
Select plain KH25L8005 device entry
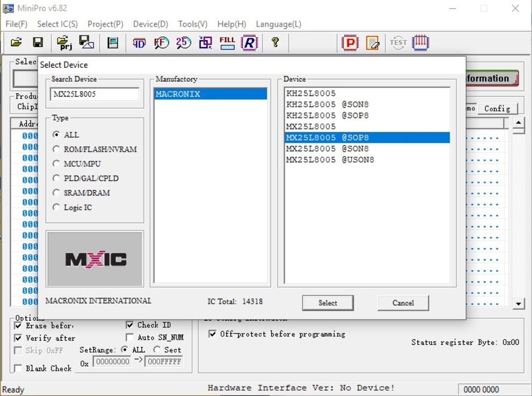click(x=367, y=94)
